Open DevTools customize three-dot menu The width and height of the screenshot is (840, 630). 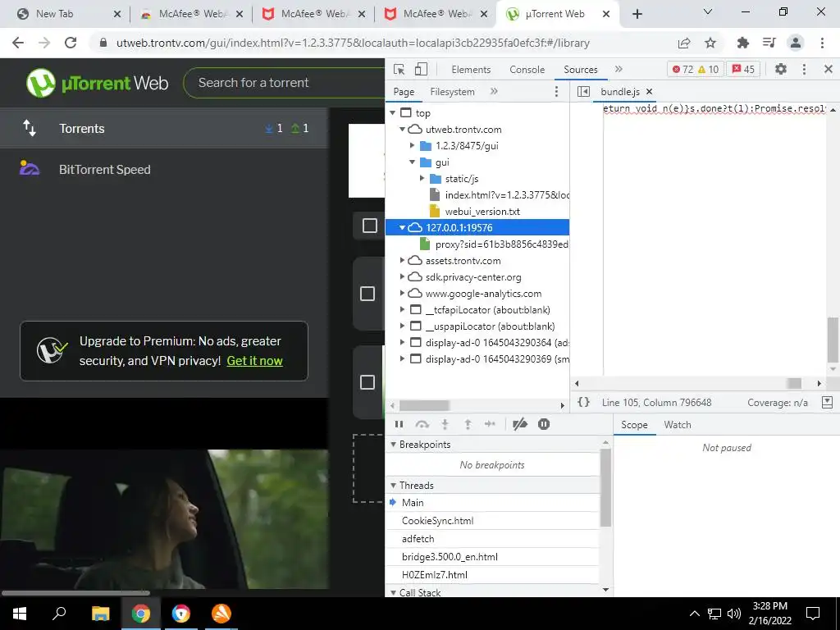coord(804,69)
